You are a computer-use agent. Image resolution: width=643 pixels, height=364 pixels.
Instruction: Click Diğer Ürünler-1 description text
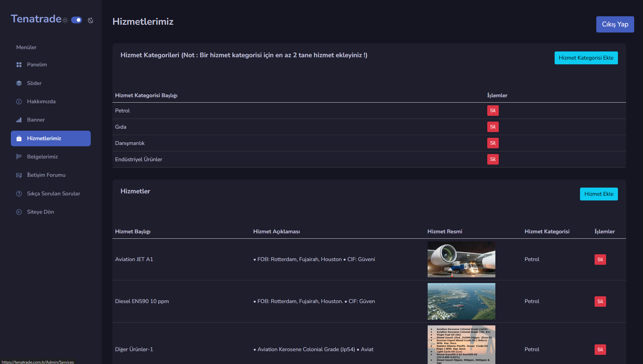tap(314, 349)
